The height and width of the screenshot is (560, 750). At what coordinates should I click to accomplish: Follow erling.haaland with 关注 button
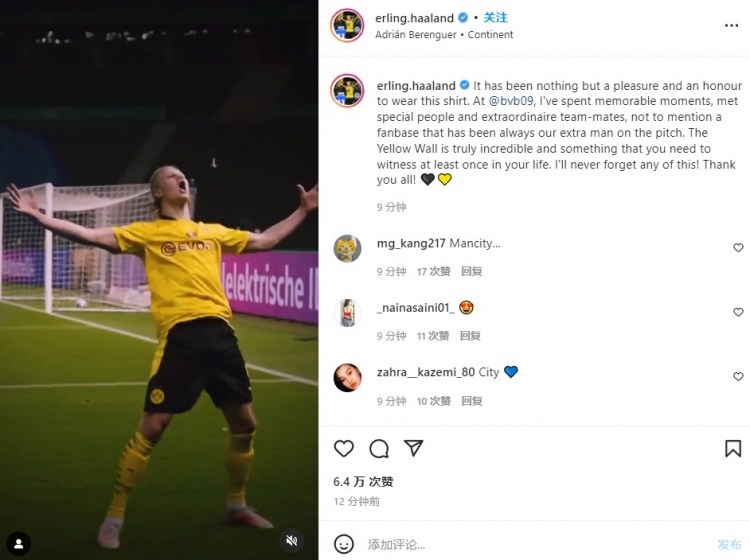point(496,18)
